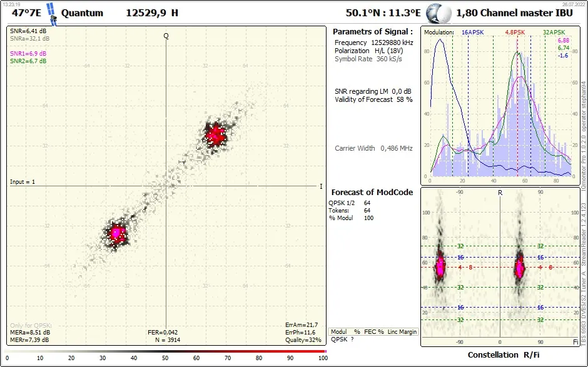Click the Carrier Width 0,486 MHz text
The width and height of the screenshot is (588, 367).
pos(373,148)
